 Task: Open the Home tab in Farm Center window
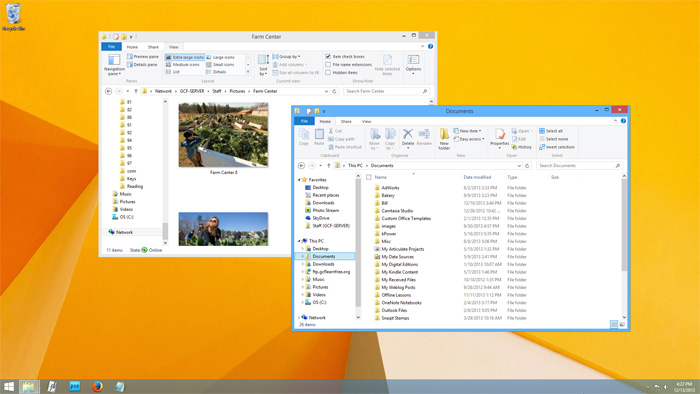[x=132, y=47]
